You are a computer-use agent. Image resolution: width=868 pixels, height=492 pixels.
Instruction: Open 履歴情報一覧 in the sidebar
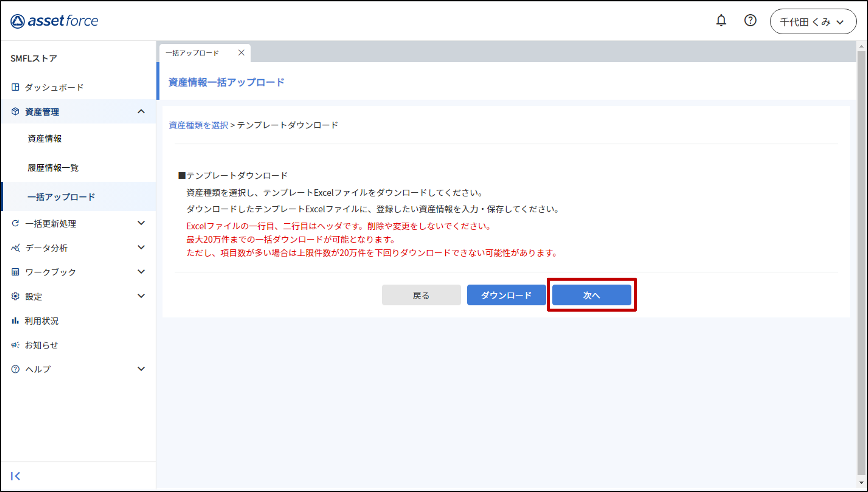[53, 167]
